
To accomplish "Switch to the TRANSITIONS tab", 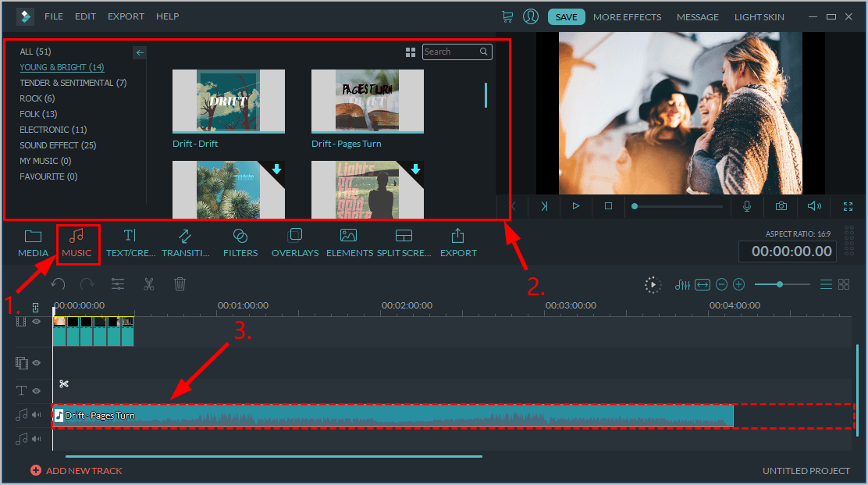I will 187,243.
